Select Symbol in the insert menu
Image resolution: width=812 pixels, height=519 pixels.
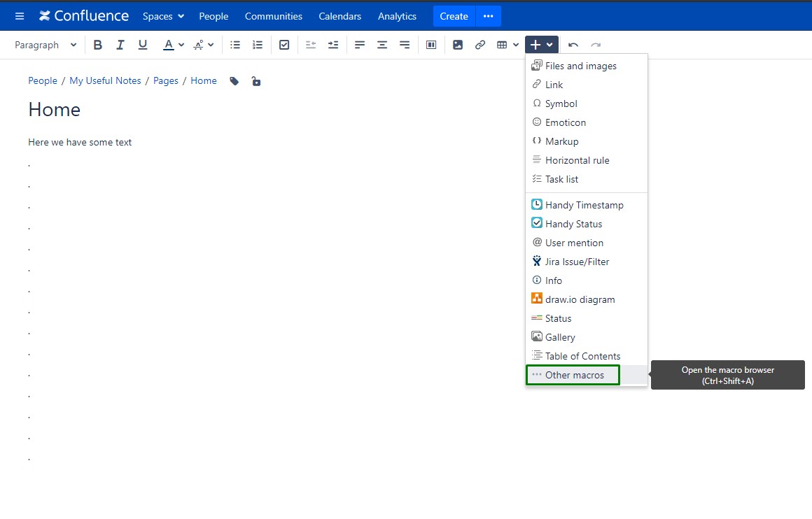coord(586,104)
